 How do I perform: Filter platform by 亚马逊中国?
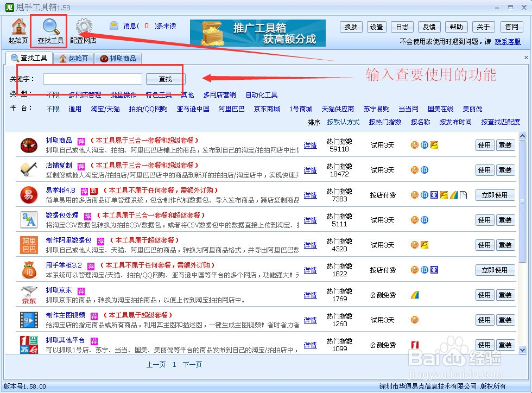pyautogui.click(x=193, y=109)
